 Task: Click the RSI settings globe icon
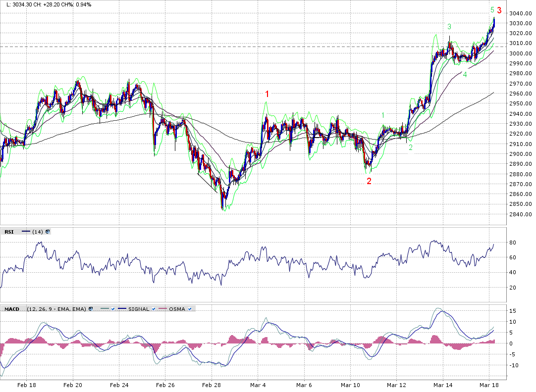48,231
